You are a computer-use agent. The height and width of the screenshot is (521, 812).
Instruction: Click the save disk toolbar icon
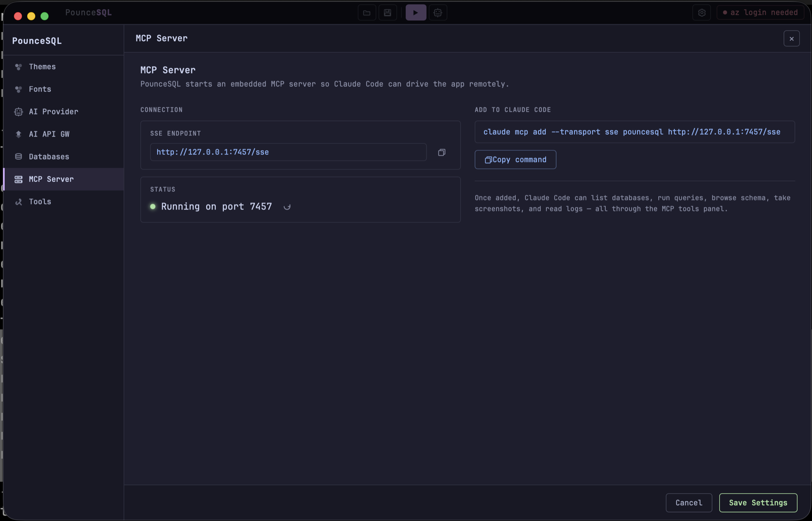point(388,13)
